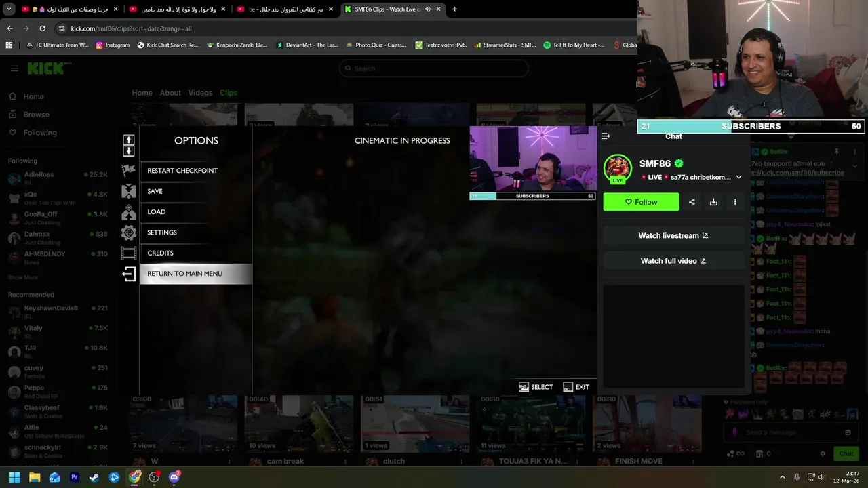Viewport: 868px width, 488px height.
Task: Click the Kick search field
Action: coord(434,68)
